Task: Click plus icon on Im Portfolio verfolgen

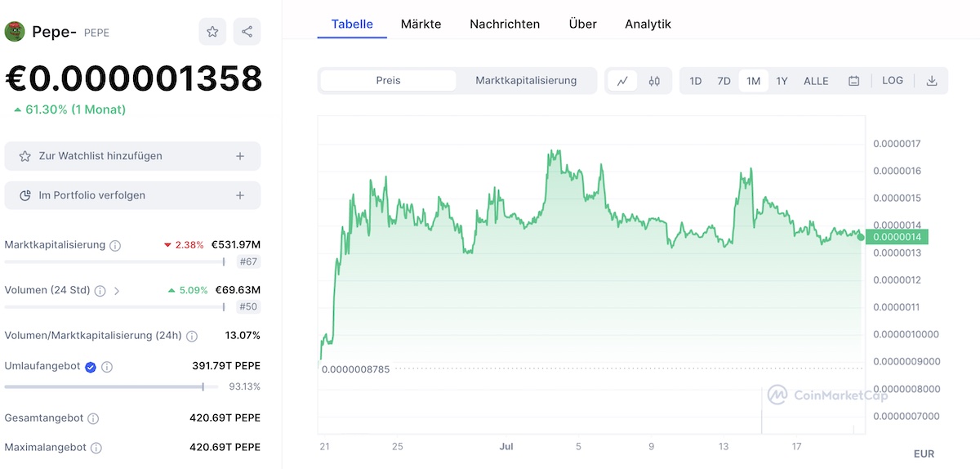Action: point(240,195)
